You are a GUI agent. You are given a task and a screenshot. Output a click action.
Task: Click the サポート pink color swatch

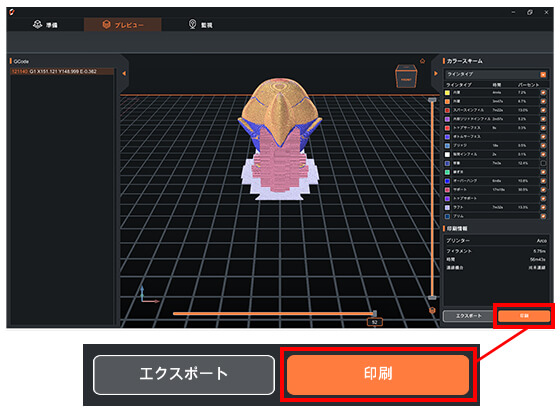pyautogui.click(x=447, y=190)
